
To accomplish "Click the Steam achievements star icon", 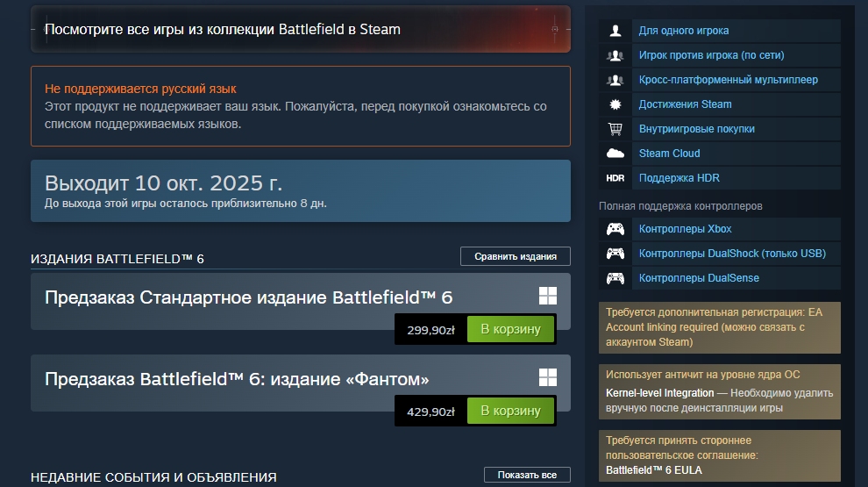I will point(615,104).
